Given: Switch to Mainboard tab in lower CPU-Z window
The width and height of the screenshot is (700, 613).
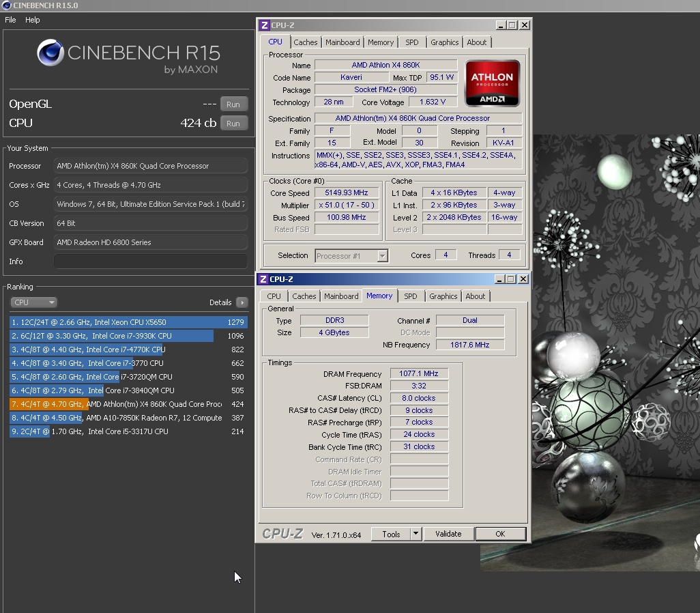Looking at the screenshot, I should point(341,296).
